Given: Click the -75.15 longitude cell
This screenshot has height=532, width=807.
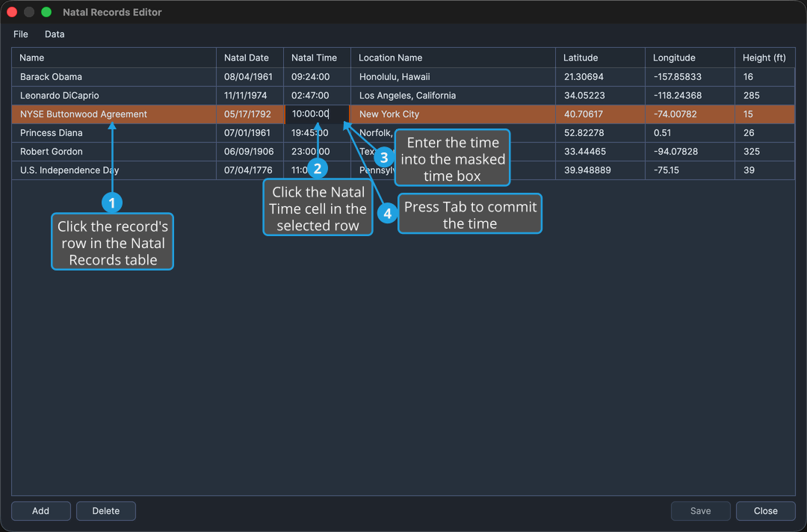Looking at the screenshot, I should [690, 170].
